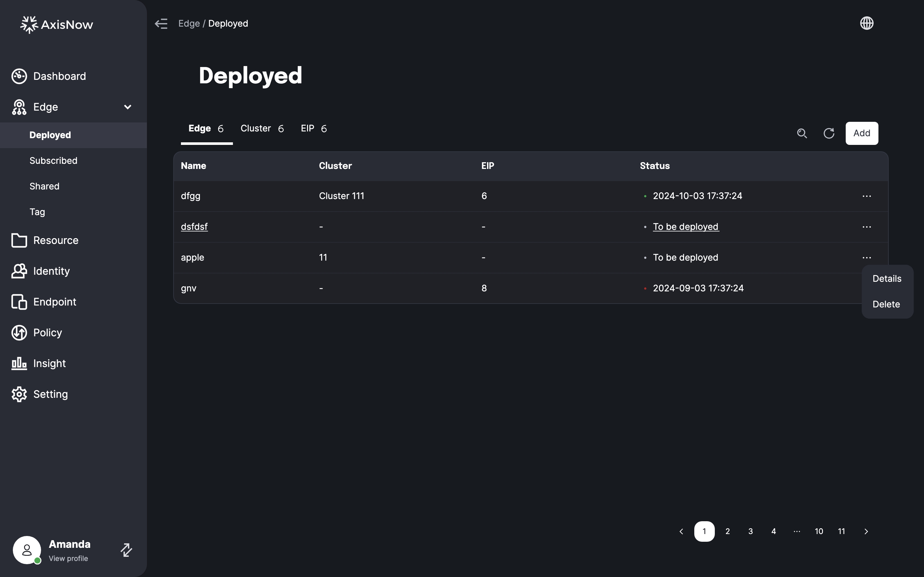Select Delete from the context menu
Image resolution: width=924 pixels, height=577 pixels.
pos(886,304)
